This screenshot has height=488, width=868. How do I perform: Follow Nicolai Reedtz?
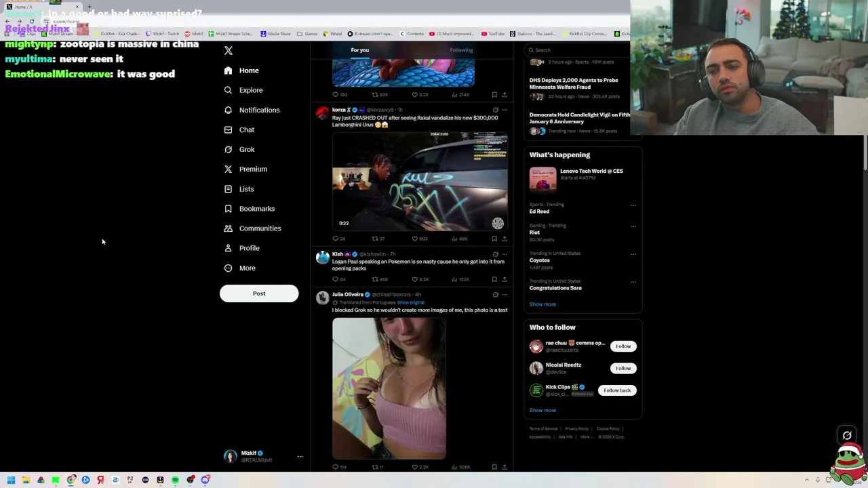coord(623,368)
